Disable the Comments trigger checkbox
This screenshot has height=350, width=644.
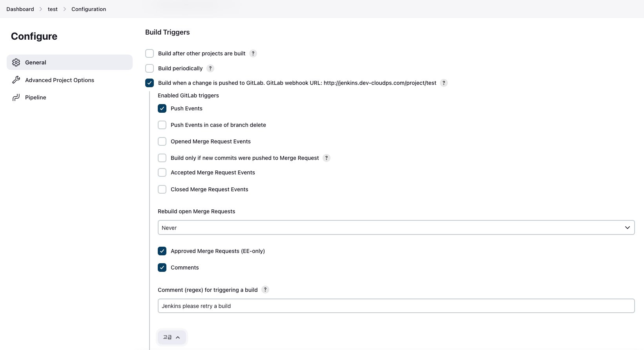point(162,268)
